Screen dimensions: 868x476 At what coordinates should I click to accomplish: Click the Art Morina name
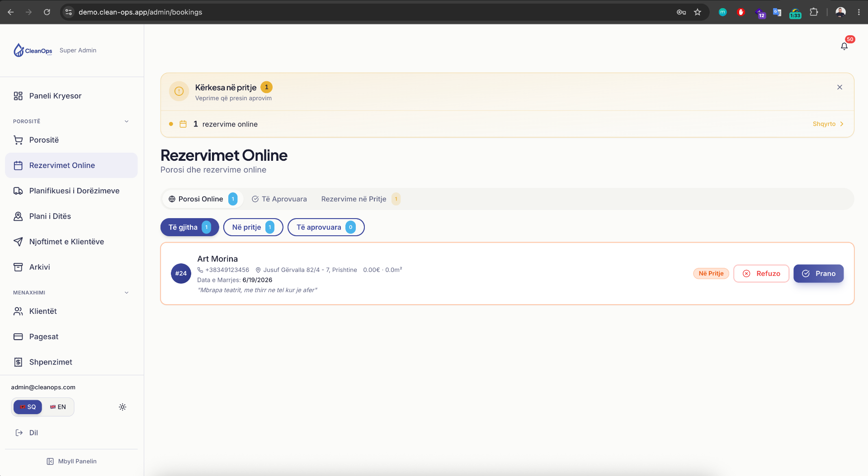coord(217,259)
